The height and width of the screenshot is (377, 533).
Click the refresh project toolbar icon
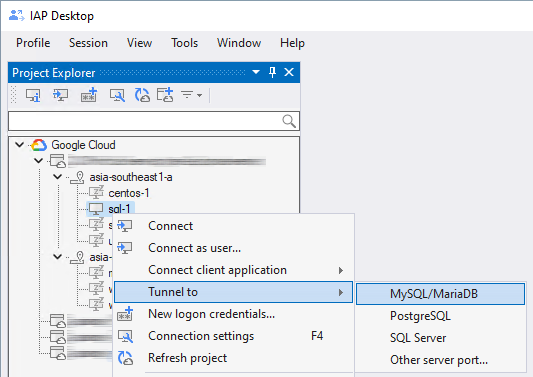(142, 95)
